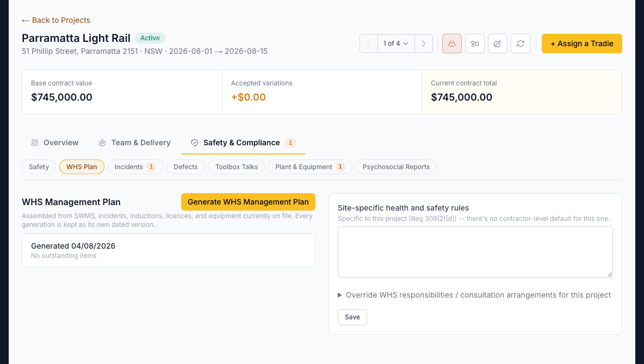The image size is (644, 364).
Task: Switch to the Team & Delivery tab
Action: pos(135,143)
